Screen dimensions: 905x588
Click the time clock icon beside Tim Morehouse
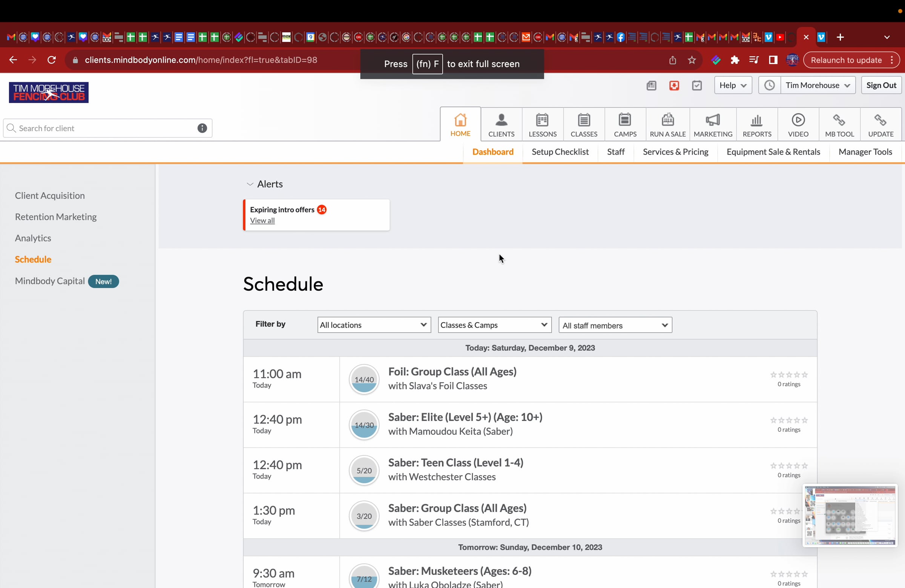(x=769, y=85)
